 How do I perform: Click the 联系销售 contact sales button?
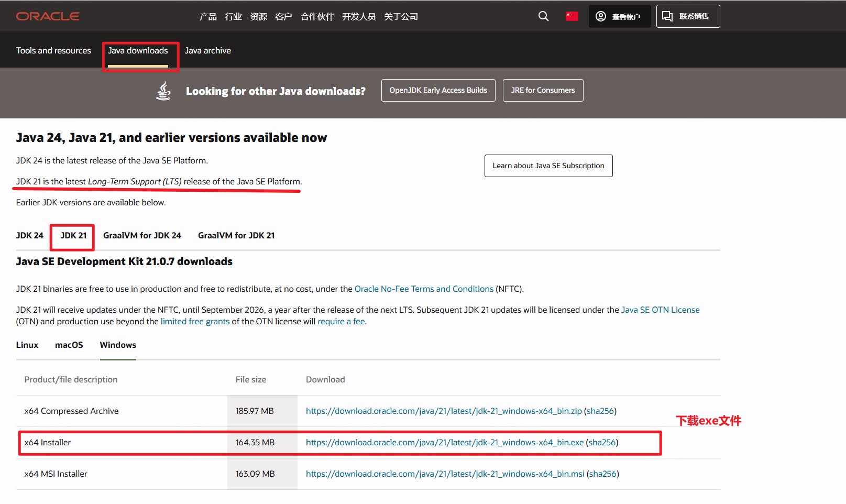coord(688,16)
